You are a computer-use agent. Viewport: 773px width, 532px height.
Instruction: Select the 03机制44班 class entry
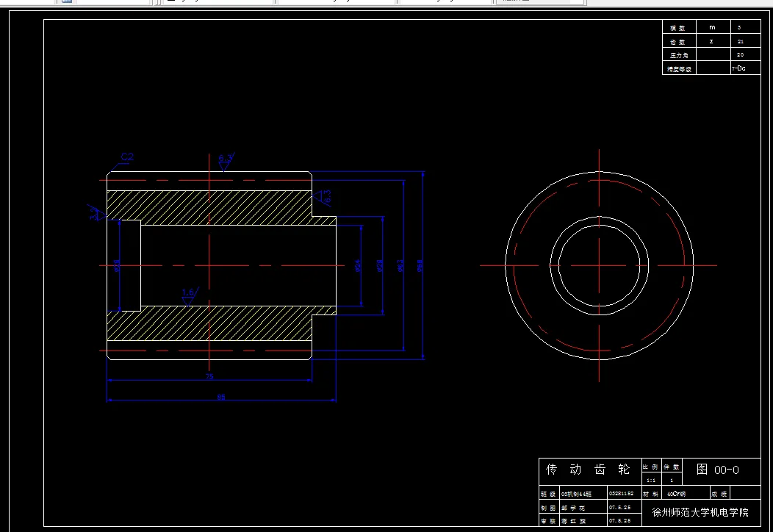point(576,494)
